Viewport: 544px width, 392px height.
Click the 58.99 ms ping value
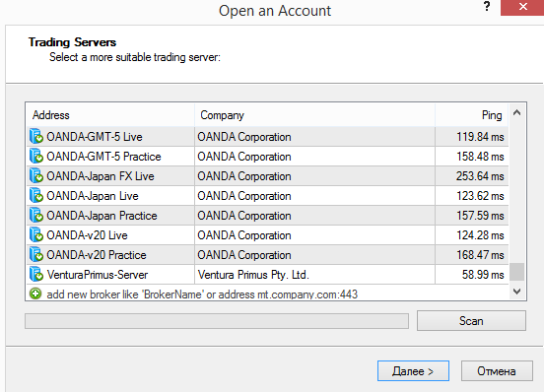(483, 275)
